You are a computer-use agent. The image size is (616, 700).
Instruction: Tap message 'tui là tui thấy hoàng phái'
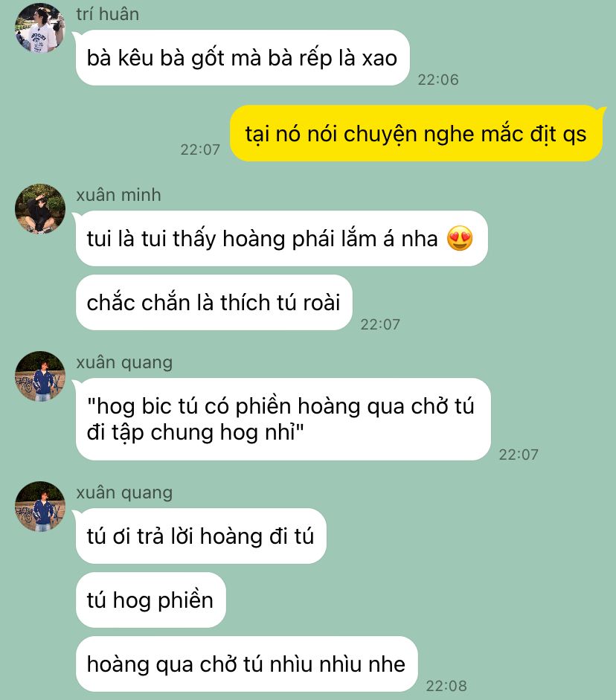pos(282,238)
